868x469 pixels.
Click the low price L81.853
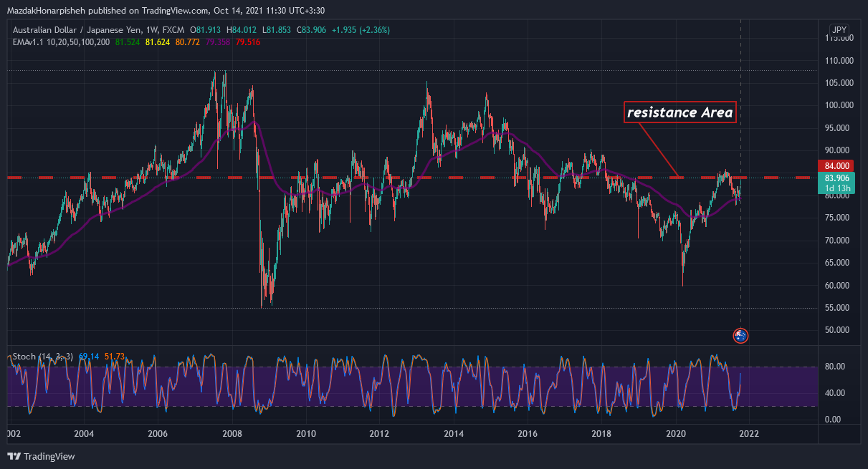[x=278, y=30]
